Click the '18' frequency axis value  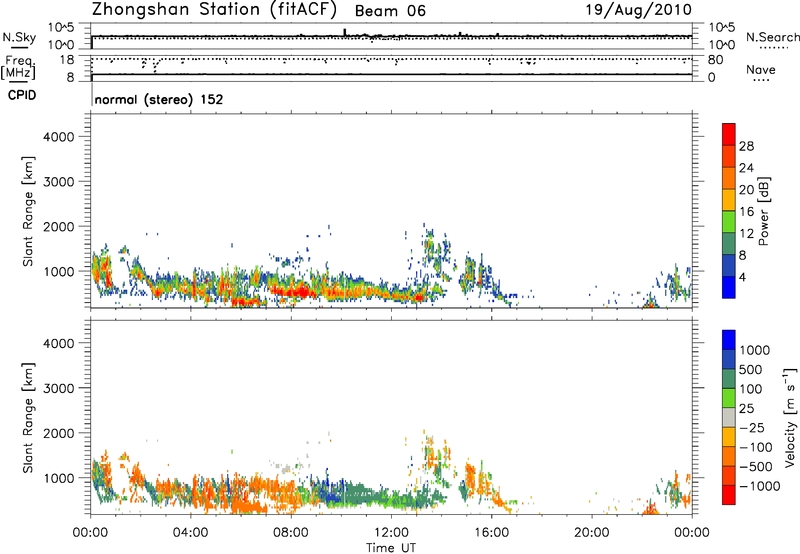[67, 60]
